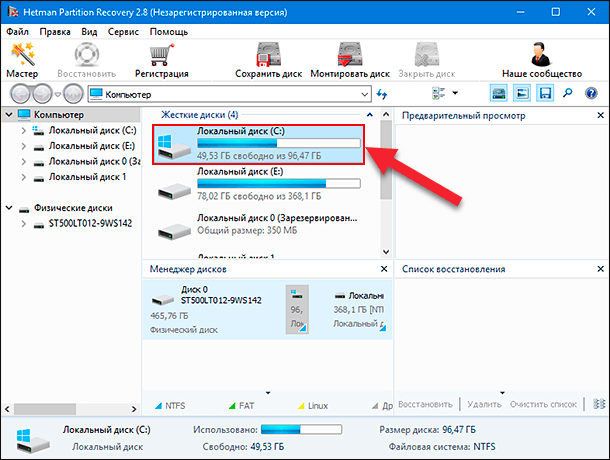Open the Вид menu
The height and width of the screenshot is (460, 610).
coord(89,32)
